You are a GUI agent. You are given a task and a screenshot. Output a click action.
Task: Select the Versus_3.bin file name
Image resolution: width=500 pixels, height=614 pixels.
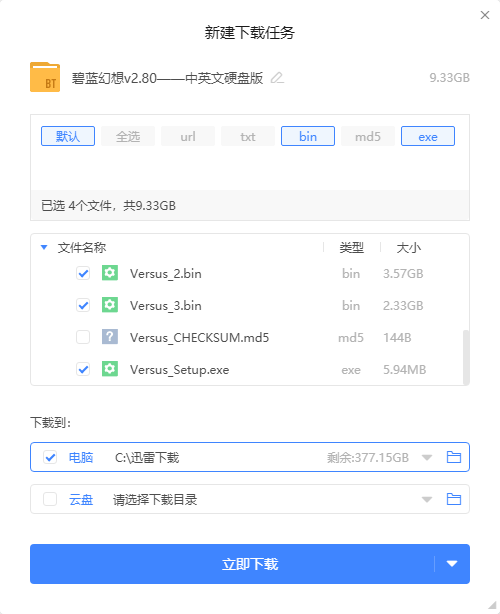[x=166, y=305]
